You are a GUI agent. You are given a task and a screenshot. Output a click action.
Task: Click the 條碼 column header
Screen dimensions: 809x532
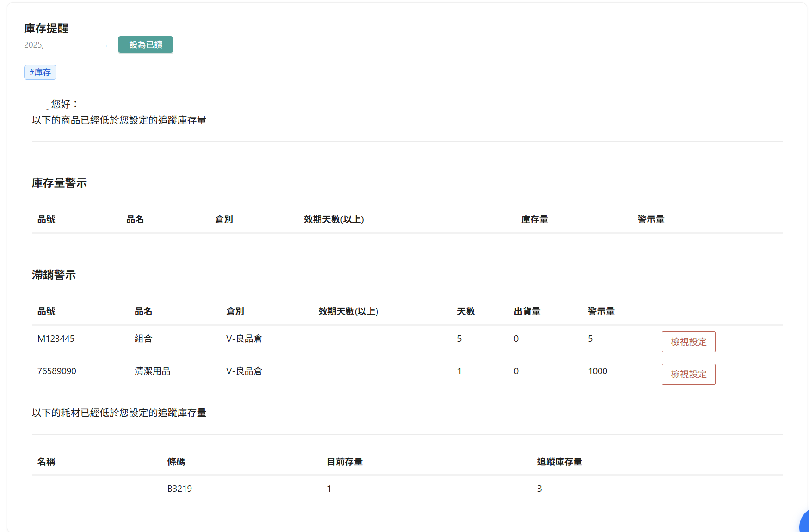[176, 462]
